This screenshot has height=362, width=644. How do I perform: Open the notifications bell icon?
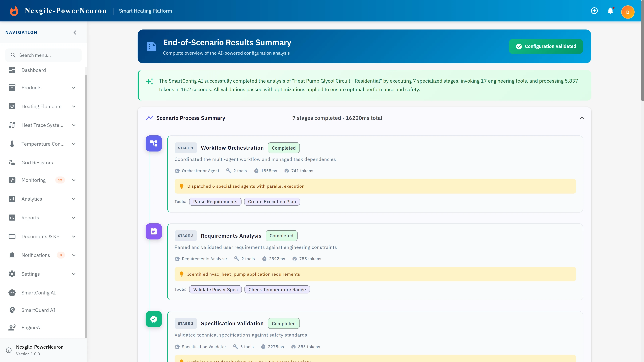610,11
